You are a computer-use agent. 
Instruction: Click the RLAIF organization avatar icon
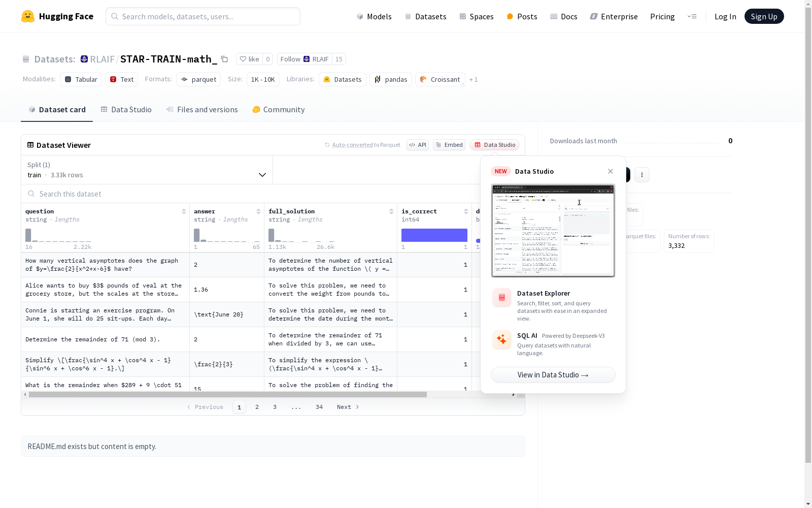click(x=84, y=59)
